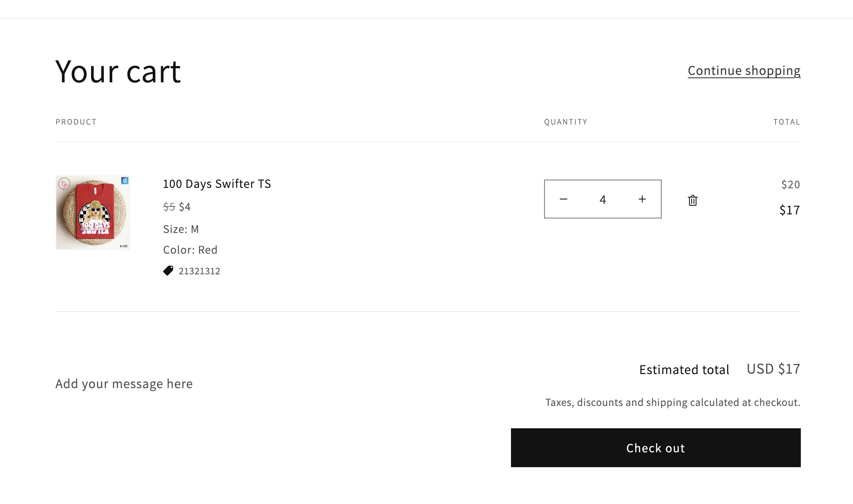The width and height of the screenshot is (853, 504).
Task: Click the Add your message here field
Action: pyautogui.click(x=124, y=384)
